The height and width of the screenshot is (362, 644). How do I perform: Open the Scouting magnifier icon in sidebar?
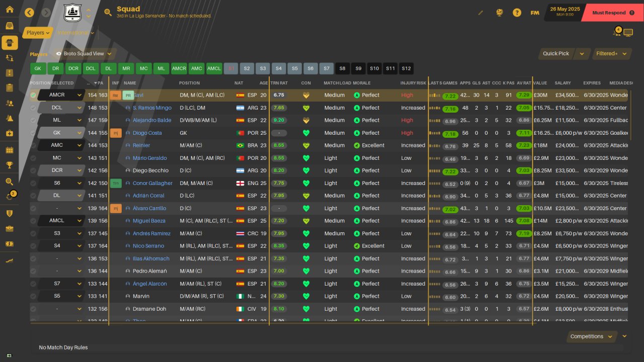(10, 182)
